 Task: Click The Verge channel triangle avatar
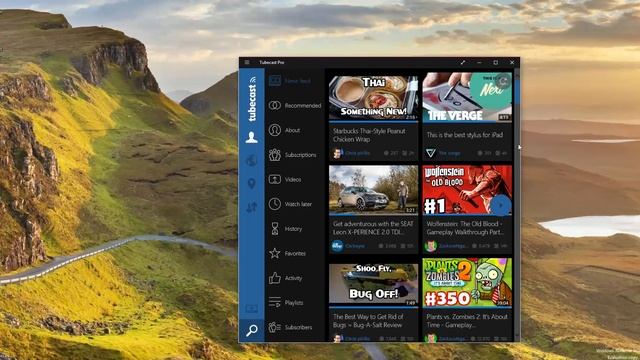(430, 153)
